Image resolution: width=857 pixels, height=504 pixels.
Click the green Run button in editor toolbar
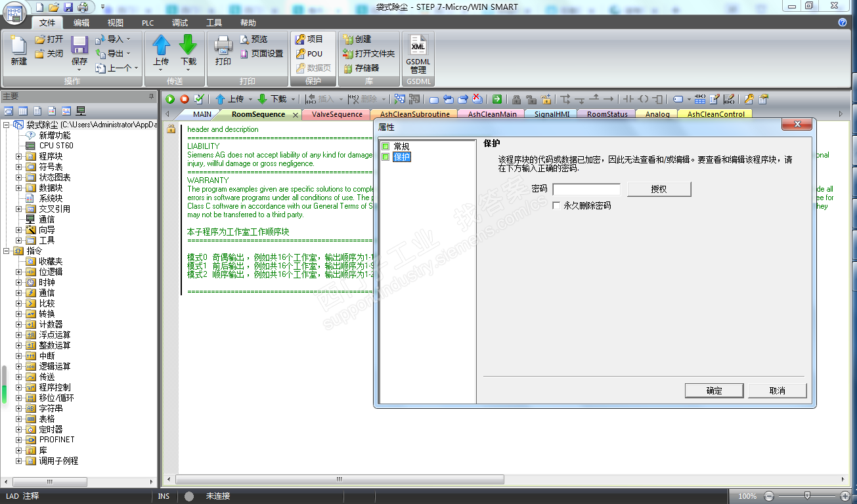170,99
